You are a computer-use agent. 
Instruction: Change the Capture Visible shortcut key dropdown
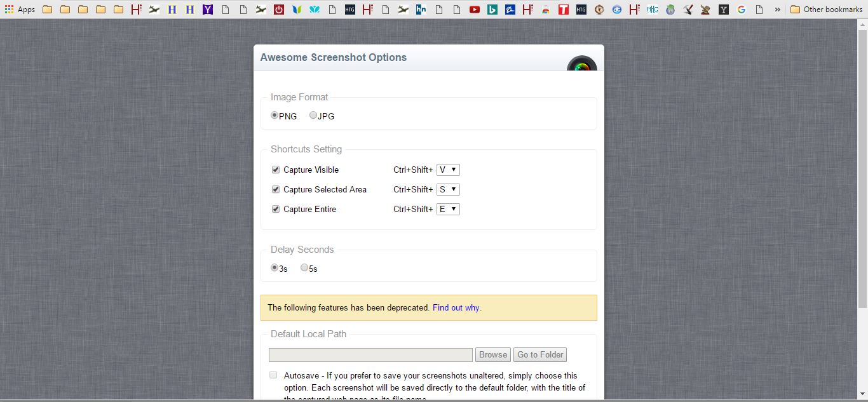coord(448,170)
